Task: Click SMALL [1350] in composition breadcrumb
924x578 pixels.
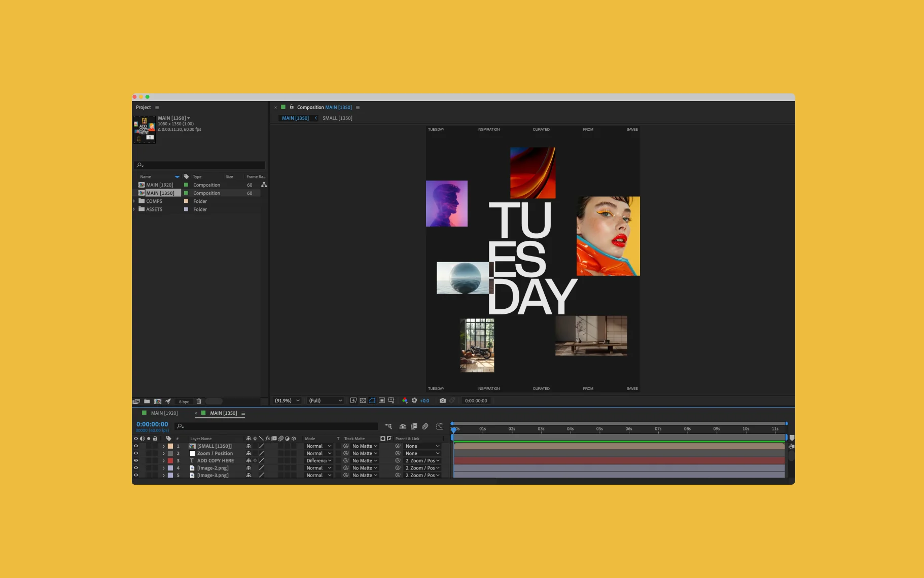Action: point(337,118)
